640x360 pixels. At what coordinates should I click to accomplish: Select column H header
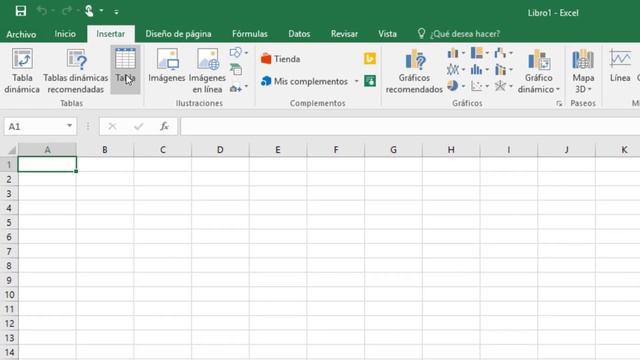[451, 150]
